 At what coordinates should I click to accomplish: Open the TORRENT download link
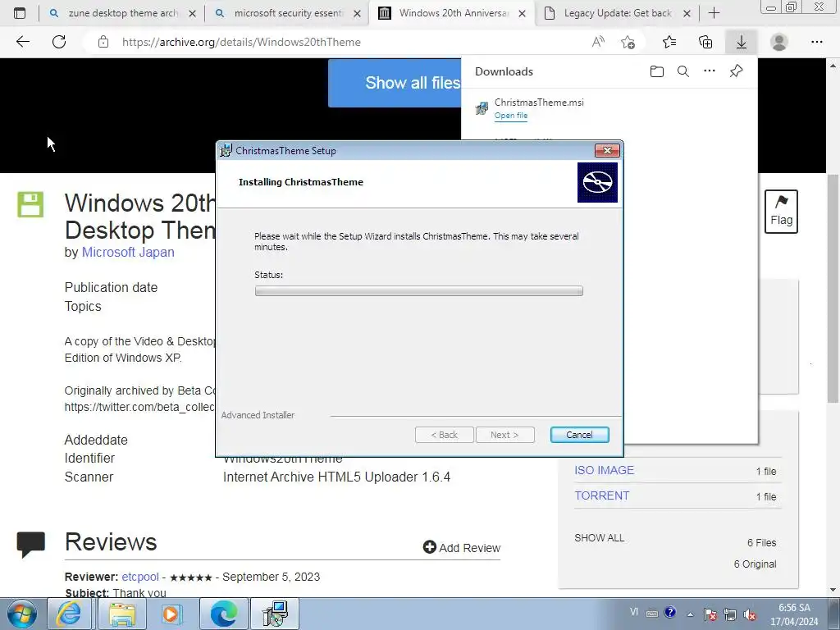[601, 496]
